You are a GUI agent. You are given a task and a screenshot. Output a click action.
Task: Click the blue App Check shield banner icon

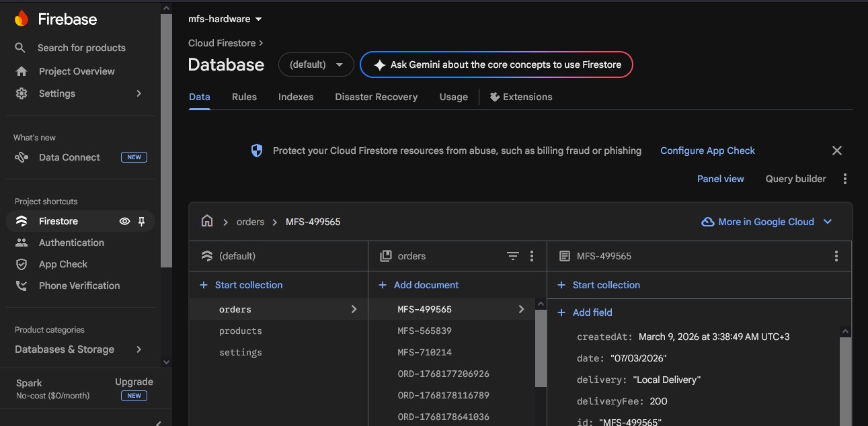click(257, 151)
